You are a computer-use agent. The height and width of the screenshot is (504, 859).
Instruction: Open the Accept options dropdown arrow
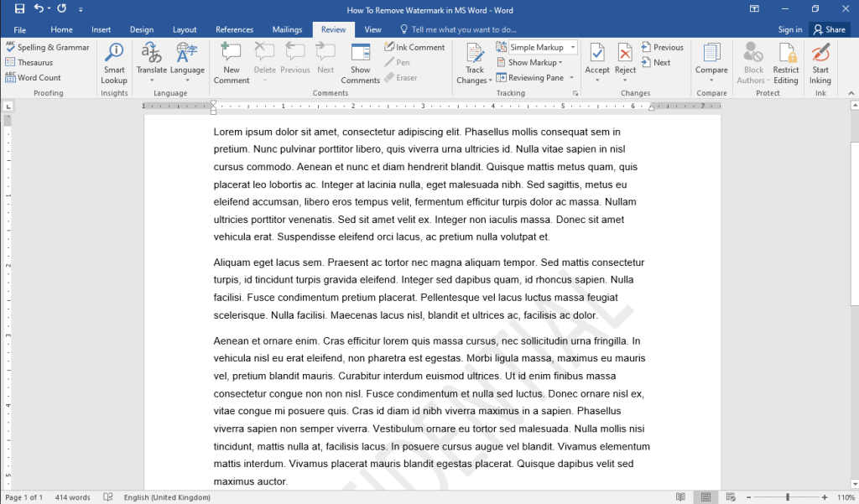pos(597,81)
